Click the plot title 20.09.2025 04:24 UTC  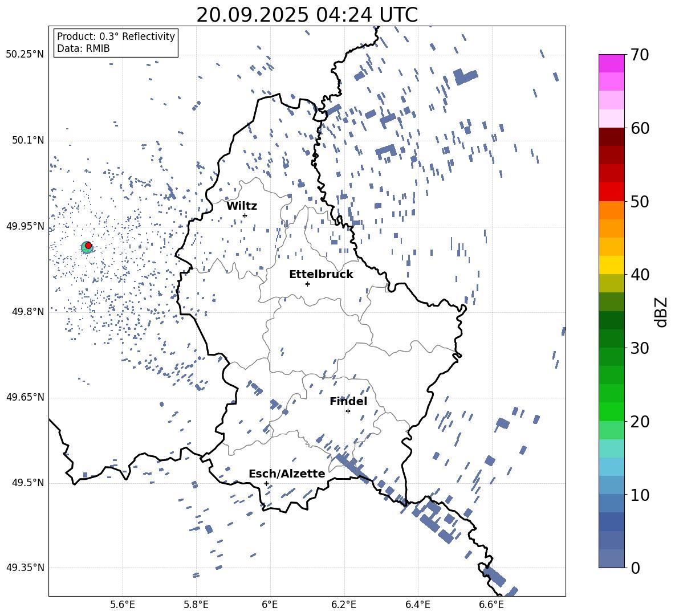[307, 15]
